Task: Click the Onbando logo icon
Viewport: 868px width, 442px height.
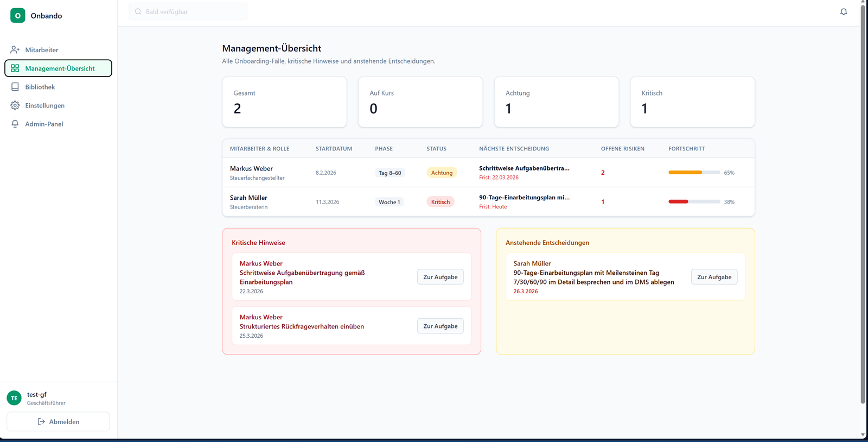Action: pos(18,16)
